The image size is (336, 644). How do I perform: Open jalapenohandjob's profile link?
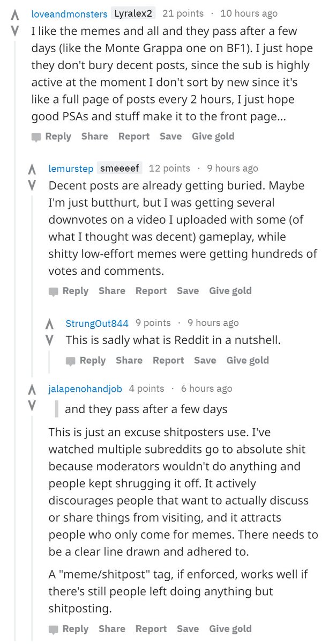click(85, 389)
